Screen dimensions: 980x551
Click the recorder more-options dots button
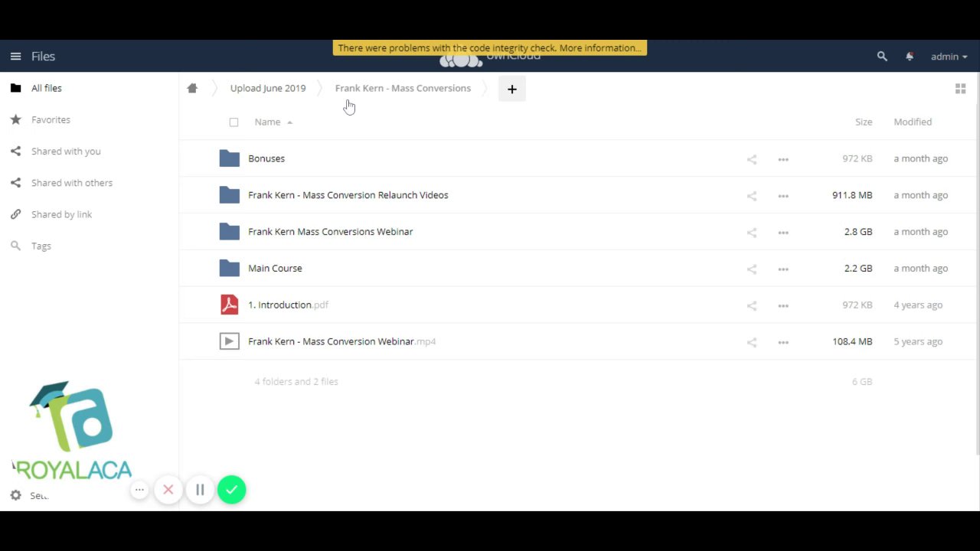click(139, 490)
